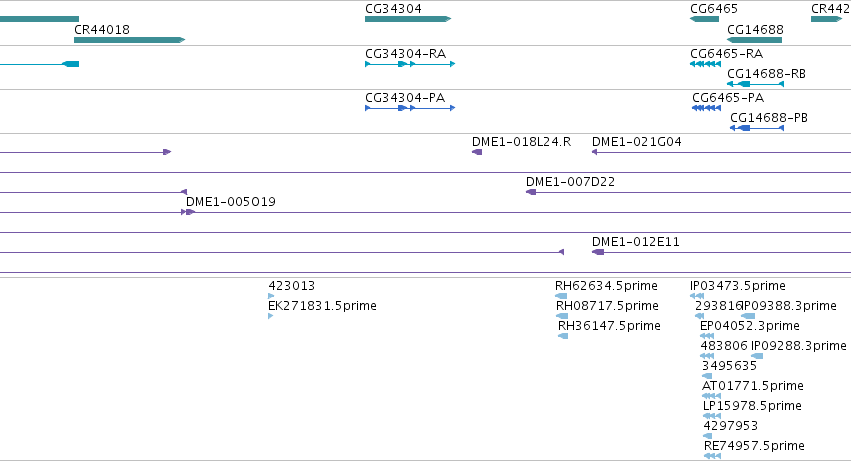Select the CG34304 gene bar
This screenshot has width=851, height=461.
[x=408, y=19]
